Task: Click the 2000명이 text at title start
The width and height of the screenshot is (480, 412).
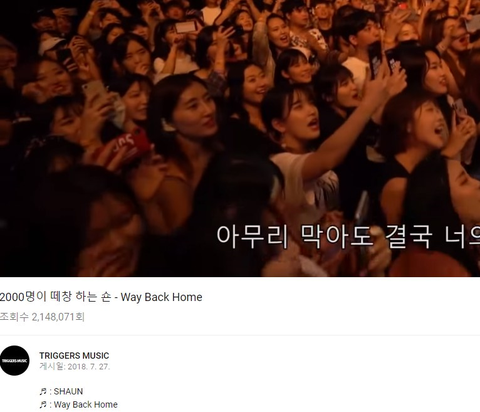Action: 23,297
